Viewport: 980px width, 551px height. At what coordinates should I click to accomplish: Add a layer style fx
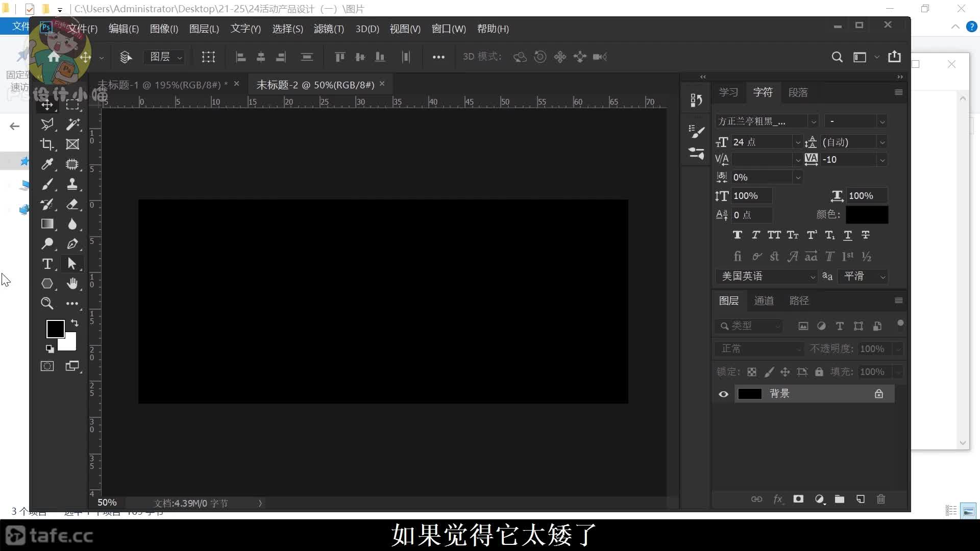click(778, 499)
